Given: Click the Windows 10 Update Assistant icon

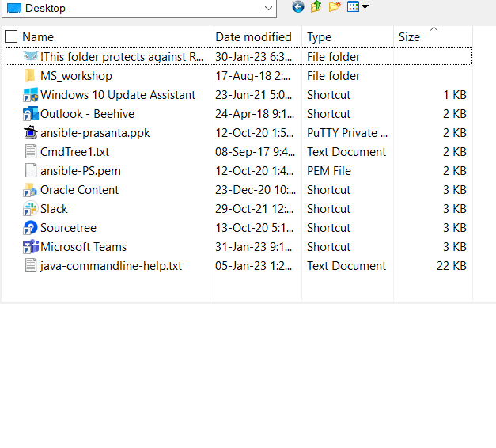Looking at the screenshot, I should pyautogui.click(x=31, y=95).
